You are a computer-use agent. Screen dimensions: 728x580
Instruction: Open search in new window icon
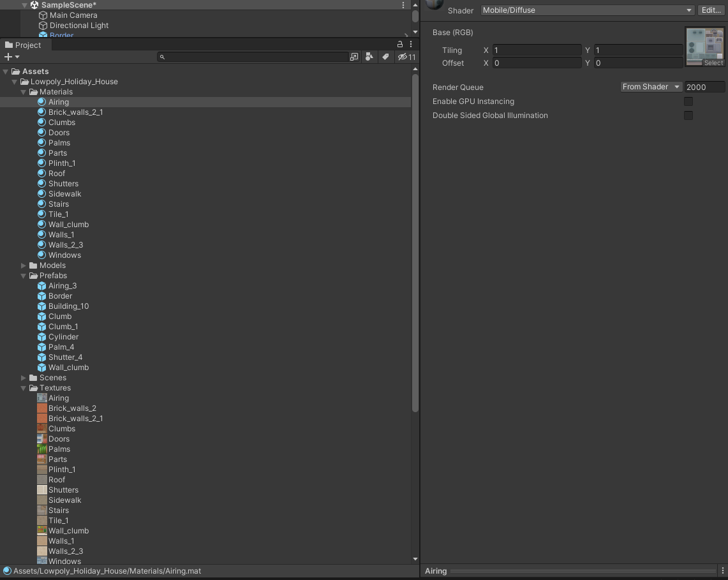[x=354, y=57]
